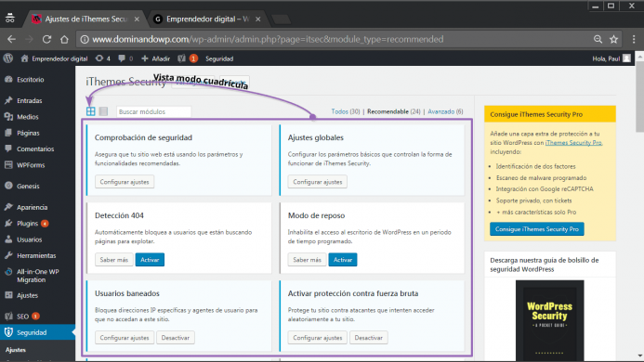Open Entradas in sidebar
Screen dimensions: 644x362
[29, 100]
